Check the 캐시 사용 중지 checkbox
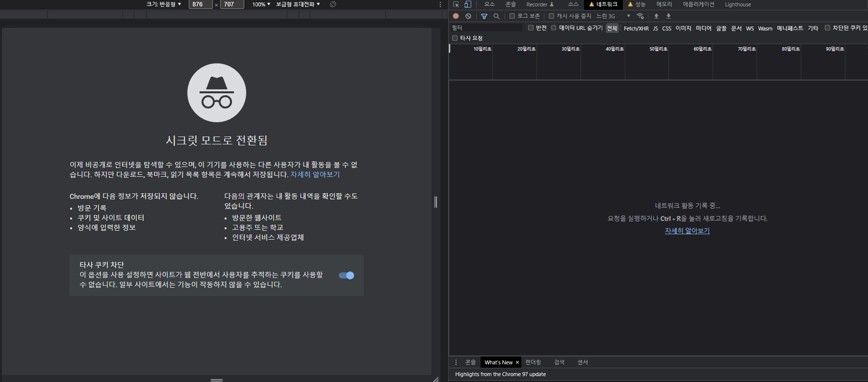Viewport: 868px width, 382px height. tap(551, 16)
